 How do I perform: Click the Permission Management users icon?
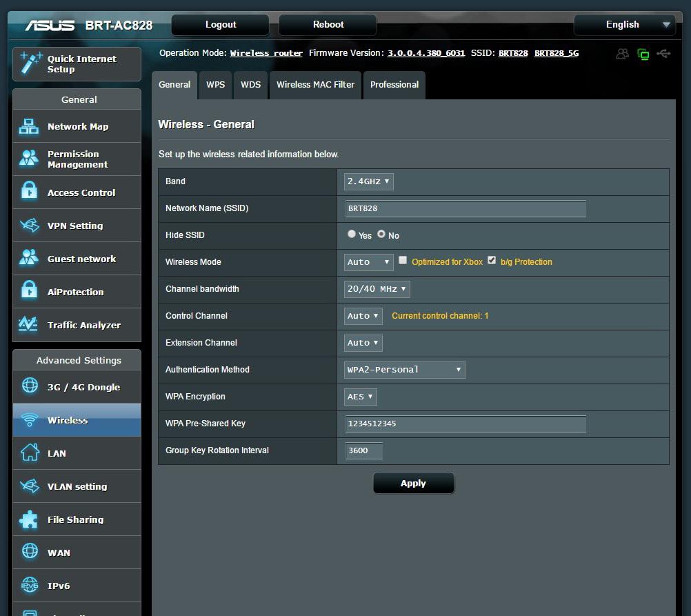pos(29,158)
